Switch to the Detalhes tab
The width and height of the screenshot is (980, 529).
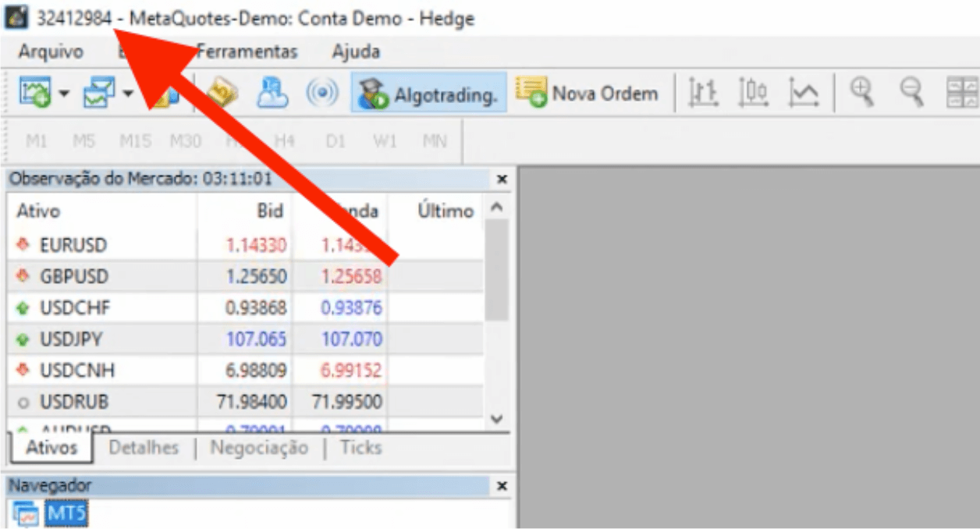pos(144,448)
